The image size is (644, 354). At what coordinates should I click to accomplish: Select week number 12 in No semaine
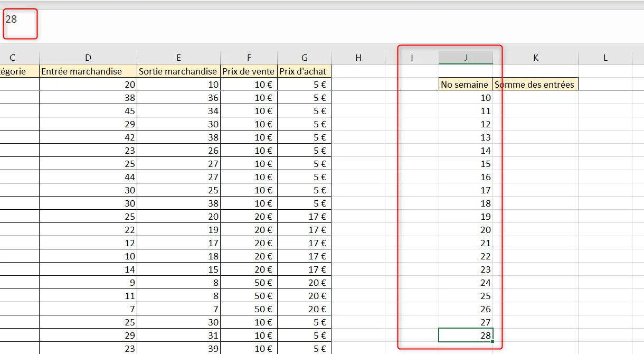[x=466, y=124]
